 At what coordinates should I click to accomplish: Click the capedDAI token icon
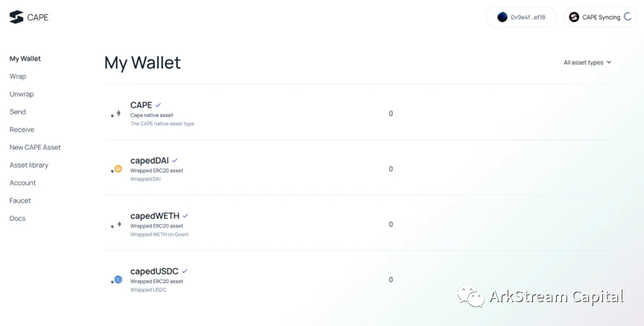pyautogui.click(x=116, y=169)
